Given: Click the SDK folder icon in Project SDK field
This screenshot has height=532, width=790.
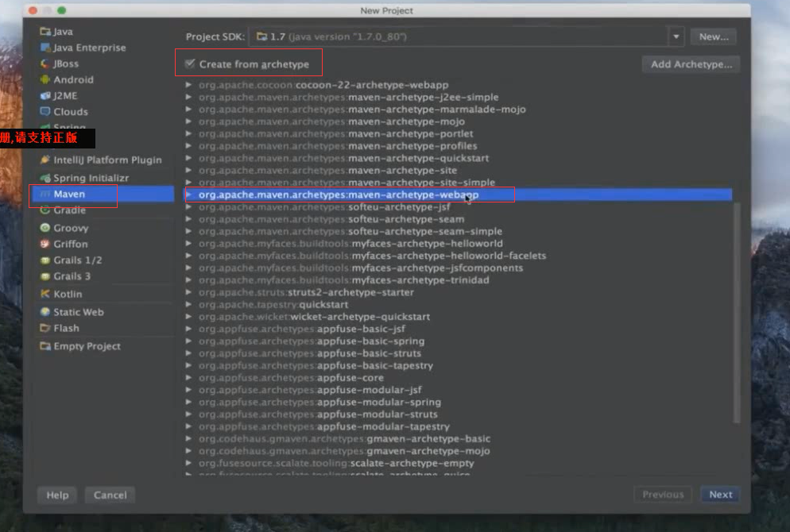Looking at the screenshot, I should point(261,37).
